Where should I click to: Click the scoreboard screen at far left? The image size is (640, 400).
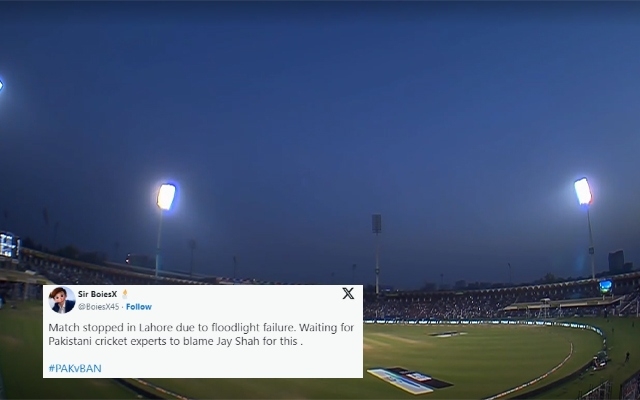(8, 244)
